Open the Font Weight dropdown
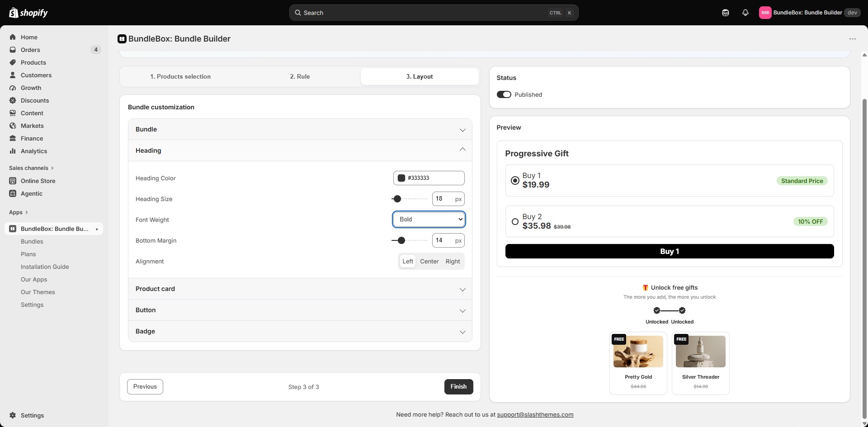This screenshot has height=427, width=868. coord(429,219)
